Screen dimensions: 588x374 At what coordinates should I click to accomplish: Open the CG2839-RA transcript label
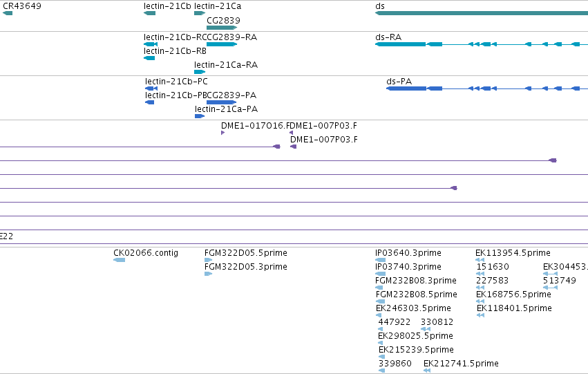click(x=232, y=37)
